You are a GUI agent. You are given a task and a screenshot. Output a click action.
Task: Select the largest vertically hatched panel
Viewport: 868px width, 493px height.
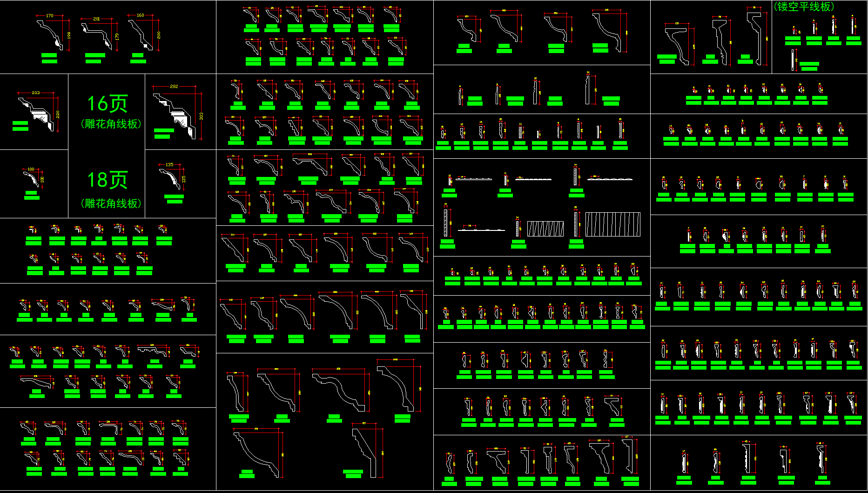(x=612, y=224)
